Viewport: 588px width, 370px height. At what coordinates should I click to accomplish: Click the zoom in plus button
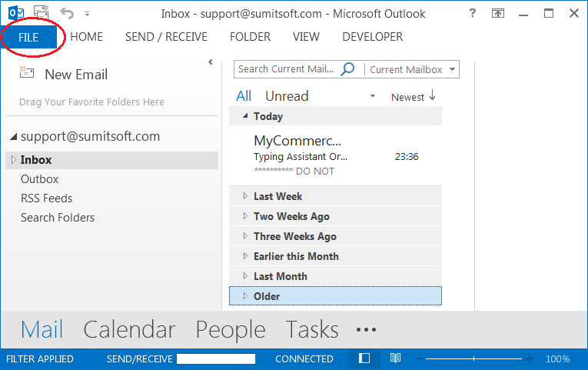click(x=530, y=358)
